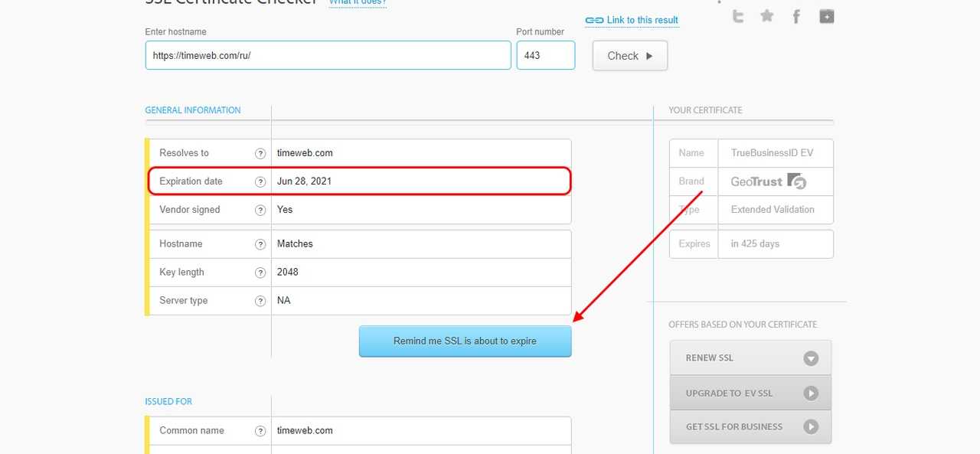The width and height of the screenshot is (980, 454).
Task: Open the Link to this result link
Action: (642, 21)
